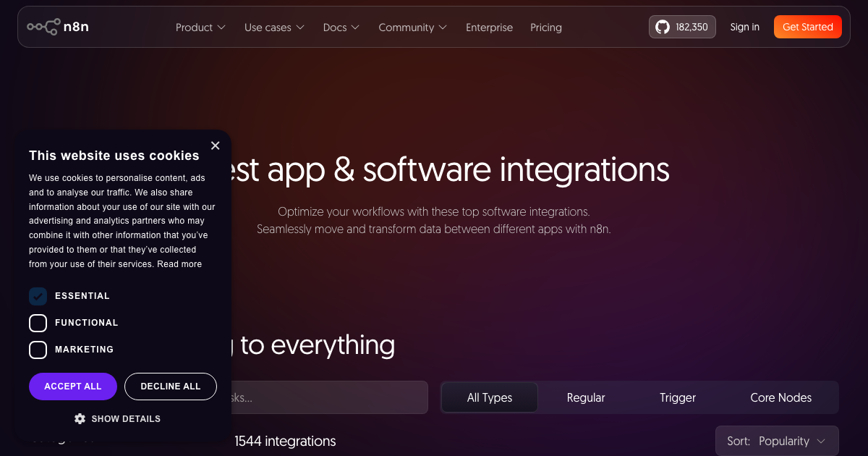Screen dimensions: 868x456
Task: Click the 'This website uses cookies' heading
Action: point(114,156)
